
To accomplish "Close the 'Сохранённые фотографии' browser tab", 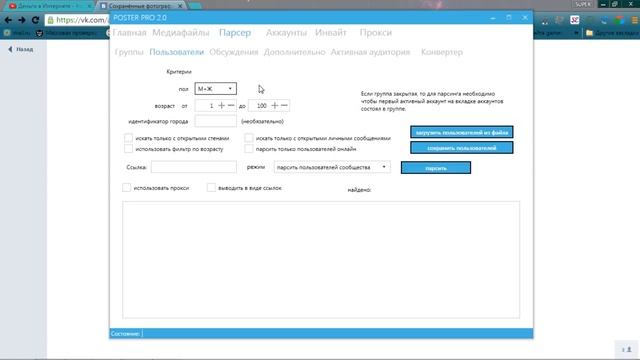I will (180, 6).
